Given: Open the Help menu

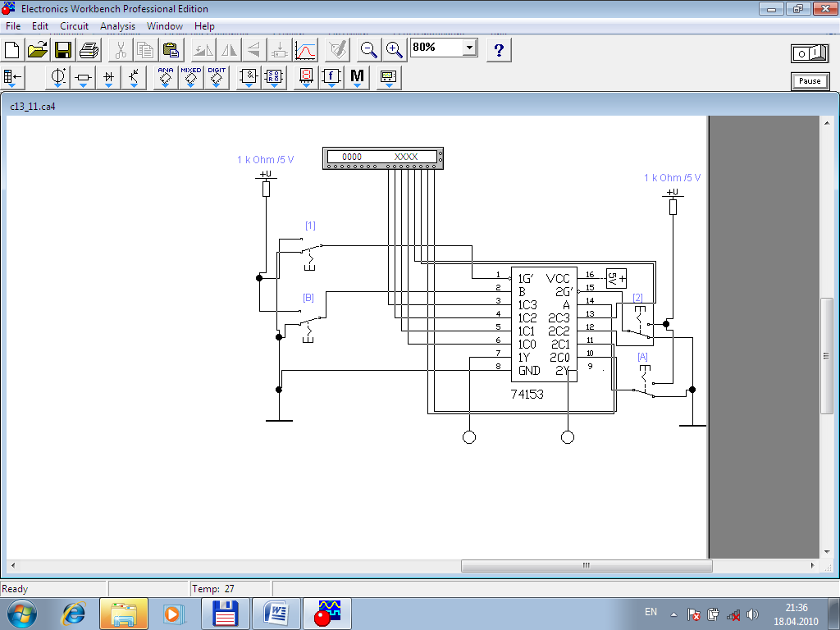Looking at the screenshot, I should coord(204,25).
